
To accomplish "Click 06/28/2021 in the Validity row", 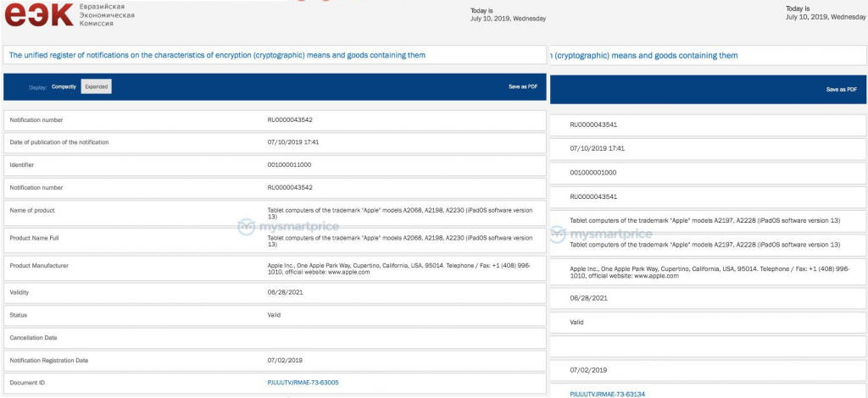I will click(285, 292).
